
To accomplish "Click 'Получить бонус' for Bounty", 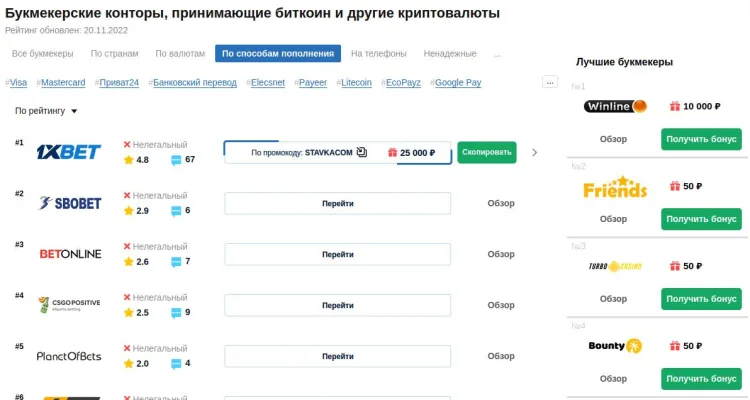I will click(701, 378).
